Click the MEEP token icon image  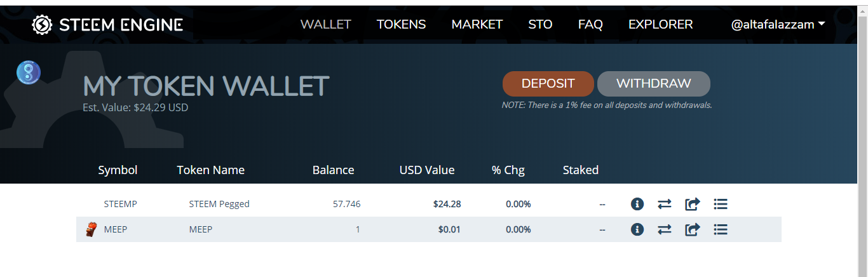coord(91,229)
